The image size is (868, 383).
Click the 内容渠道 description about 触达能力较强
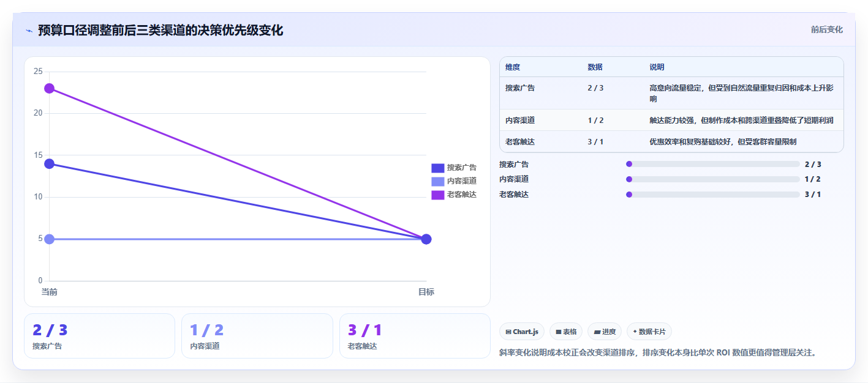[741, 121]
